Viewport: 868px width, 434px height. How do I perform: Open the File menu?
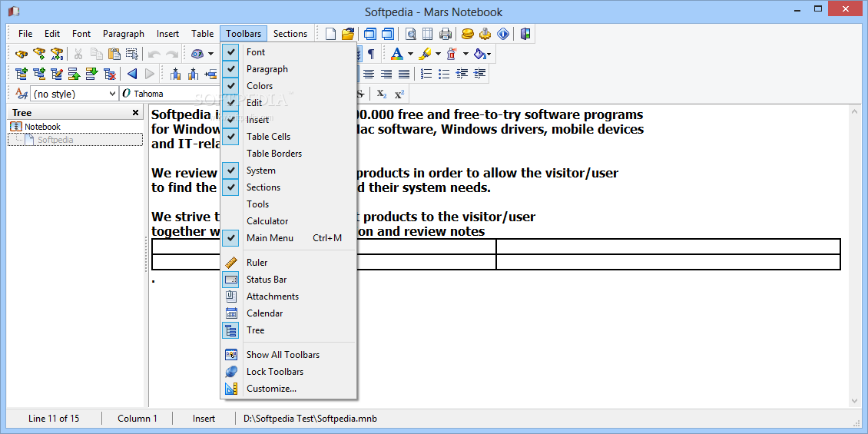(x=25, y=34)
